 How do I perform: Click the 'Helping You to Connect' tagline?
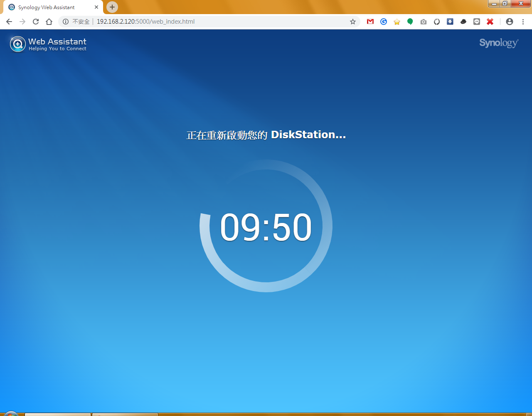pyautogui.click(x=57, y=49)
